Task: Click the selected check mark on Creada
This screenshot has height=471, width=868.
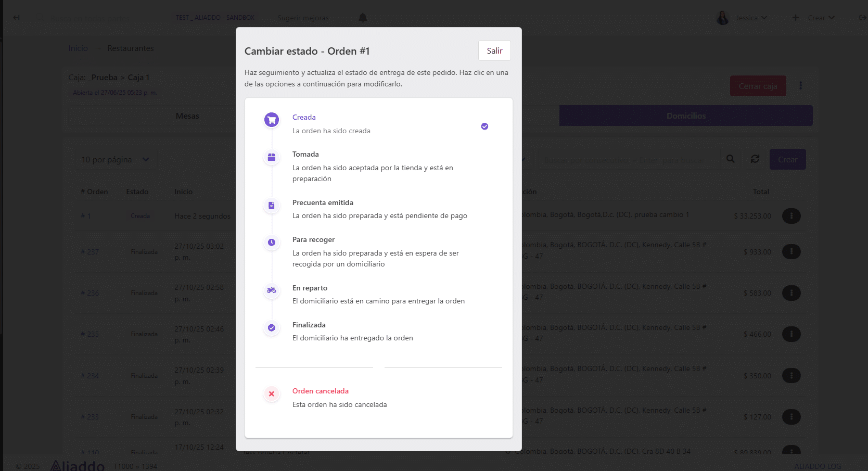Action: point(484,126)
